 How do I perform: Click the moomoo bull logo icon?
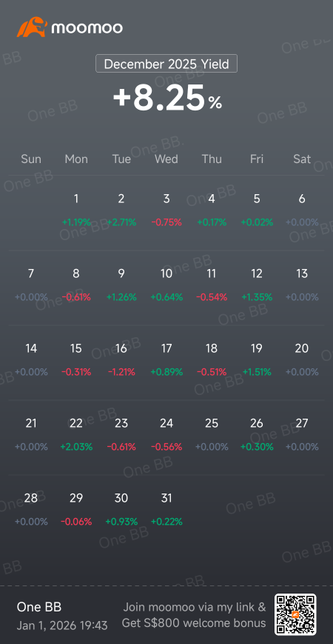point(32,27)
